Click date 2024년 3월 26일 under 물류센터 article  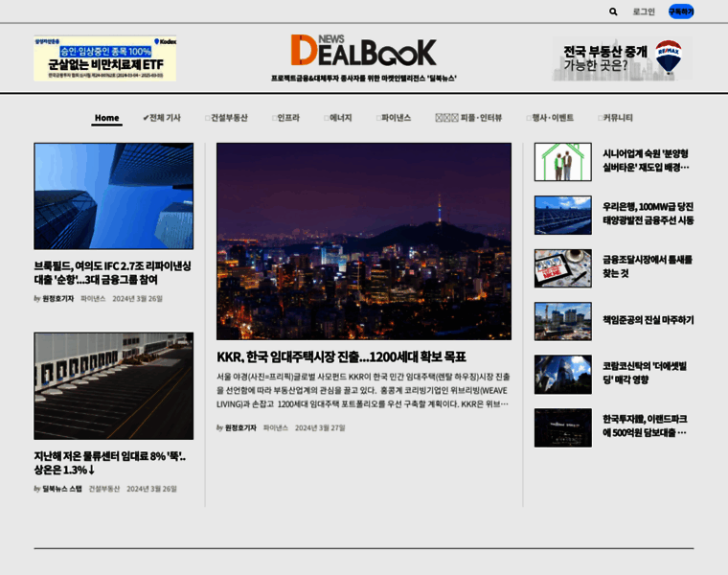tap(151, 489)
